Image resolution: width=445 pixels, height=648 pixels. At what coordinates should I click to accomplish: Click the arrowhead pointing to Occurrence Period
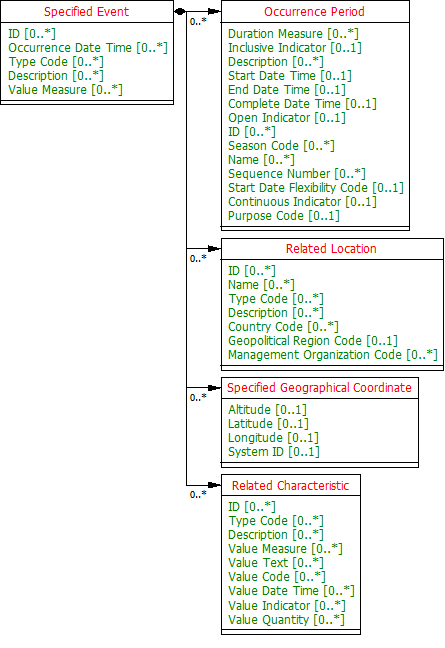pyautogui.click(x=214, y=12)
